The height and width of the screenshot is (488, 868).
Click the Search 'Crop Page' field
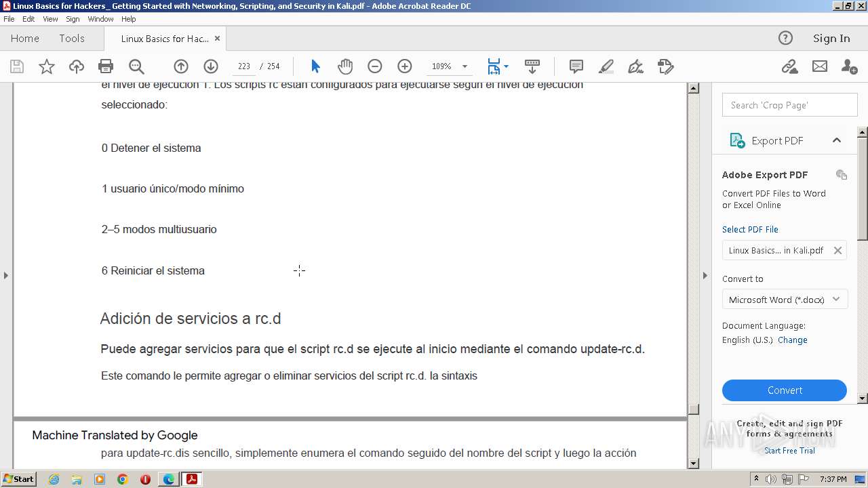790,105
